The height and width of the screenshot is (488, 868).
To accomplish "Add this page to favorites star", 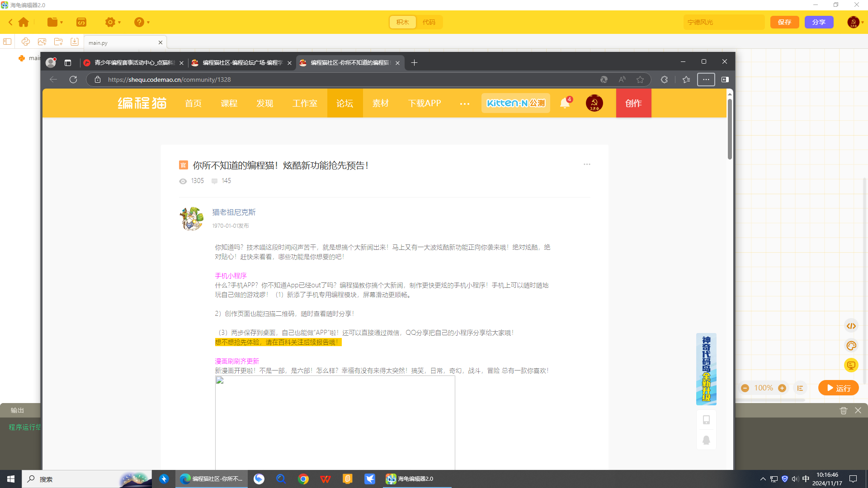I will [640, 80].
